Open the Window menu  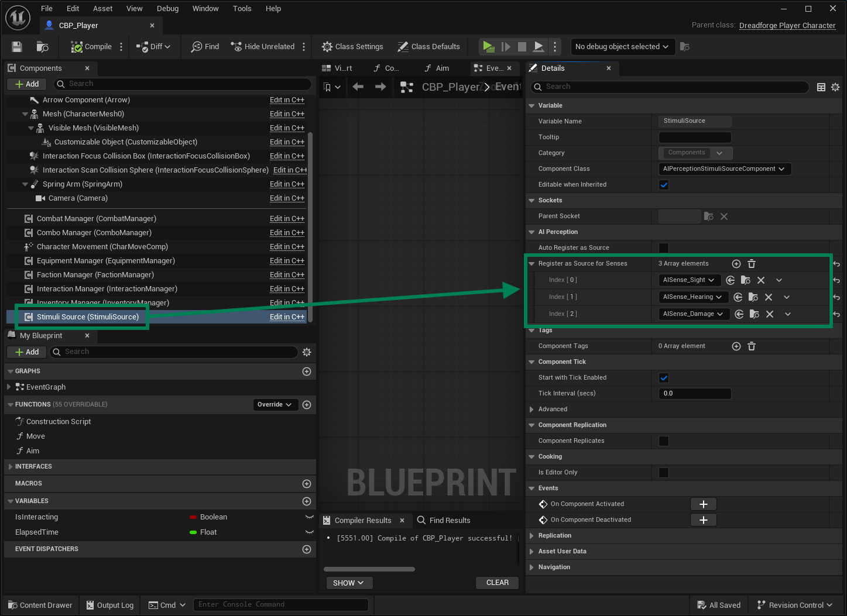(205, 8)
